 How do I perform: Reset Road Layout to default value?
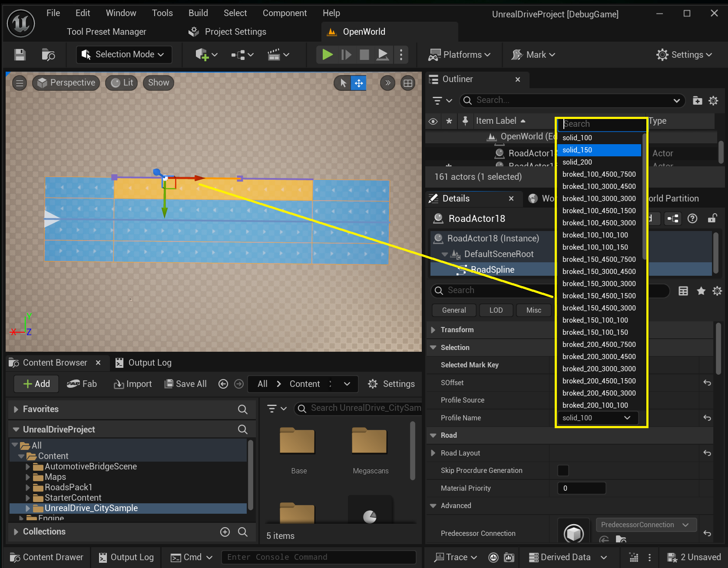707,453
